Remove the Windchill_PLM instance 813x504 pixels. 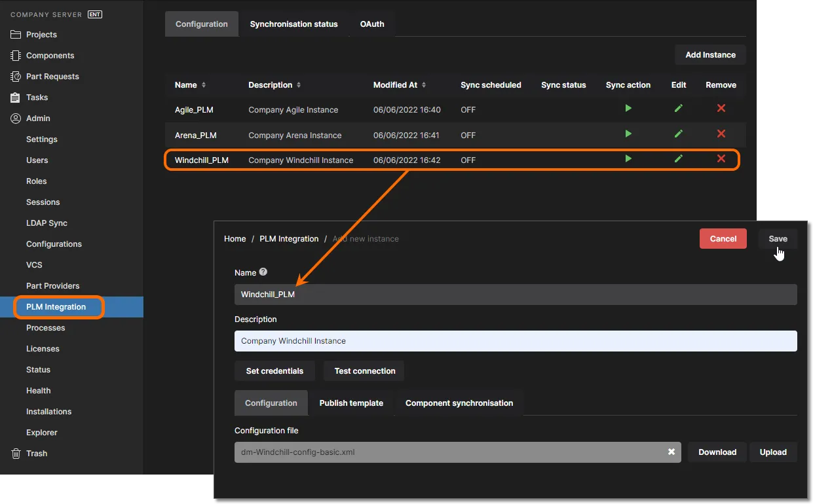[721, 158]
